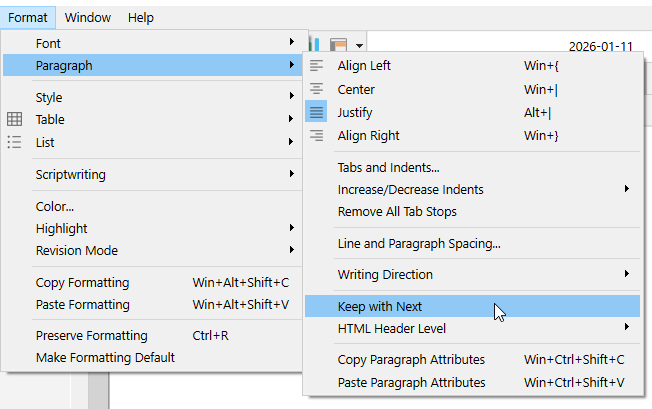Expand the HTML Header Level submenu

(x=392, y=328)
